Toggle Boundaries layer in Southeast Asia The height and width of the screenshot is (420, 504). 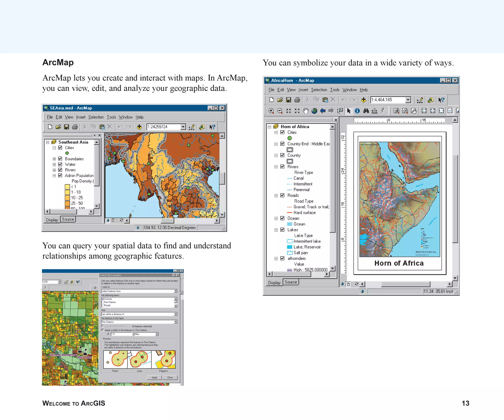pos(60,159)
